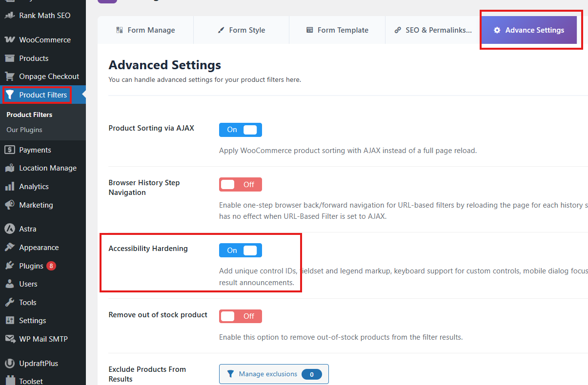Click the Astra logo icon
The image size is (588, 385).
[x=9, y=229]
